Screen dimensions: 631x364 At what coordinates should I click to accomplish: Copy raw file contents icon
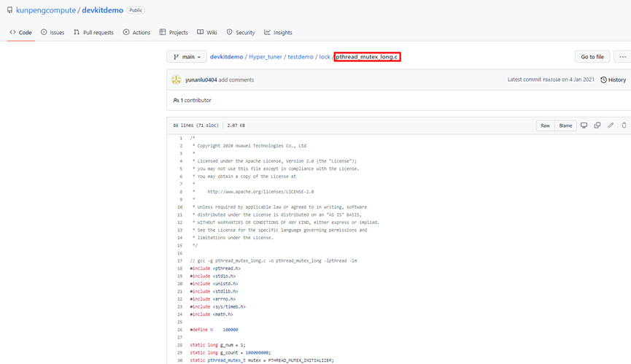[x=597, y=125]
